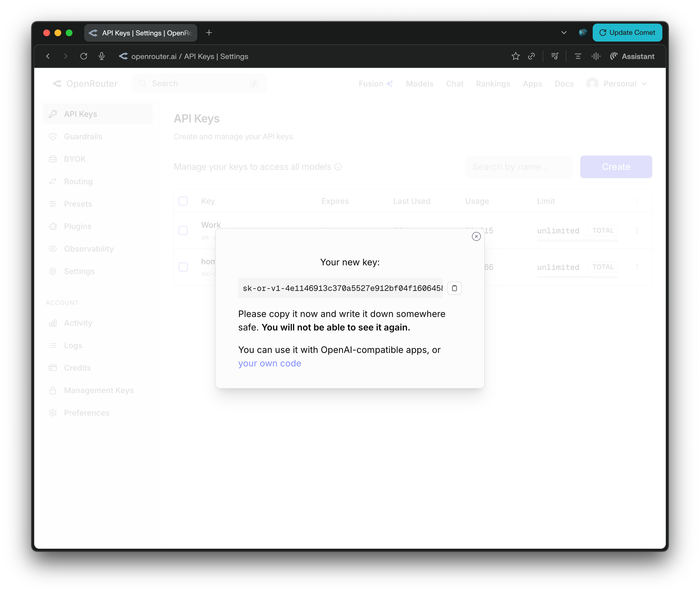Open Management Keys in the sidebar
The height and width of the screenshot is (593, 700).
pos(97,390)
